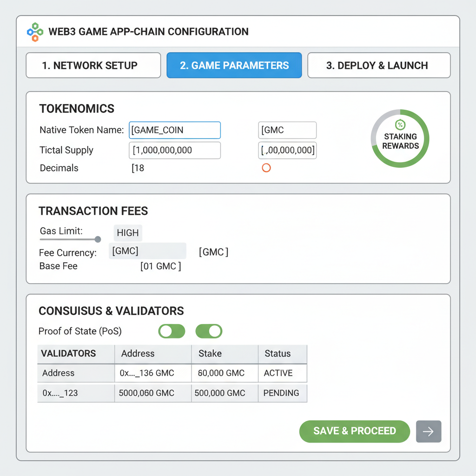This screenshot has height=476, width=476.
Task: Click the GAME_COIN token name field
Action: pos(174,130)
